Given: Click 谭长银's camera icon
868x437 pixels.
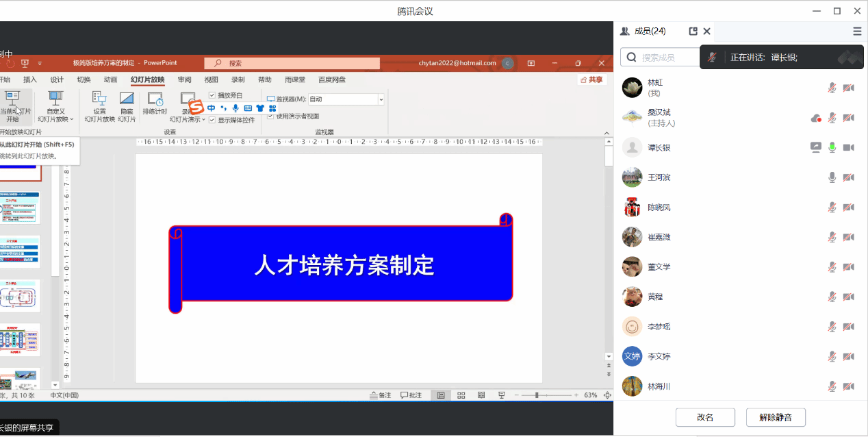Looking at the screenshot, I should point(849,147).
